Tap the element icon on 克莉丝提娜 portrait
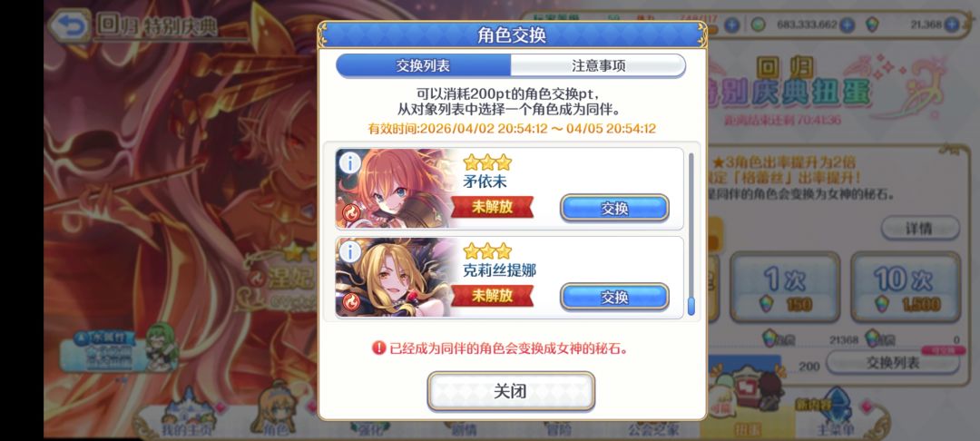 350,304
